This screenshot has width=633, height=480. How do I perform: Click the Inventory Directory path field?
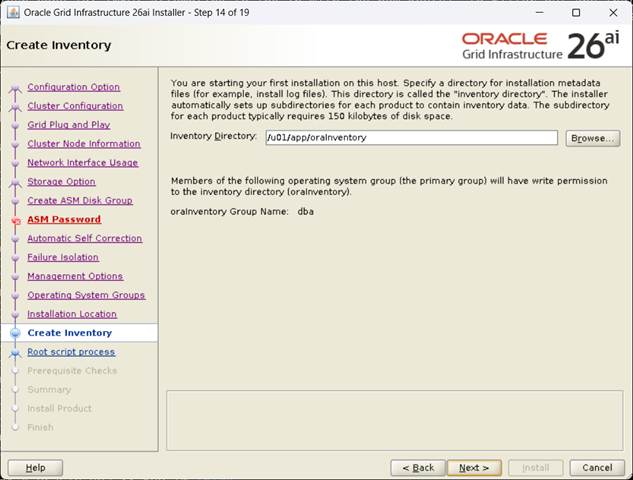click(411, 138)
